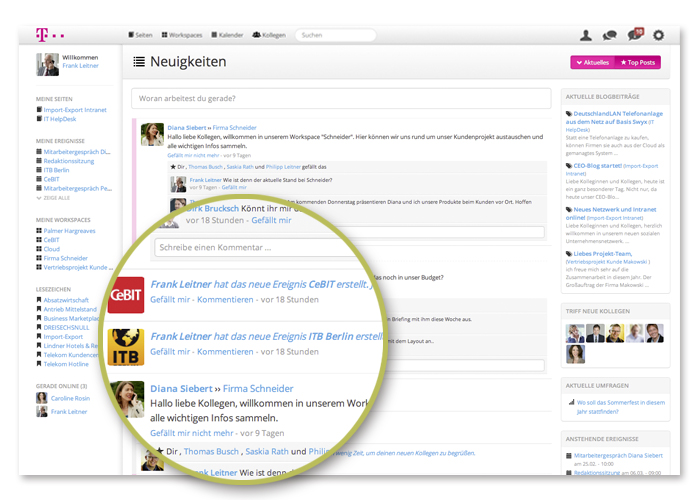The width and height of the screenshot is (700, 500).
Task: Click Kommentieren on the ITB Berlin post
Action: click(x=225, y=352)
